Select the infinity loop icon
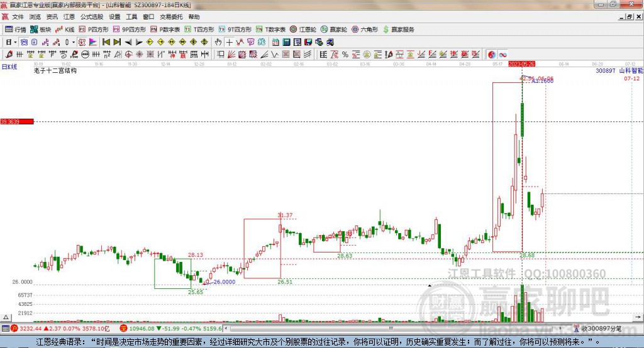644x348 pixels. click(x=502, y=55)
